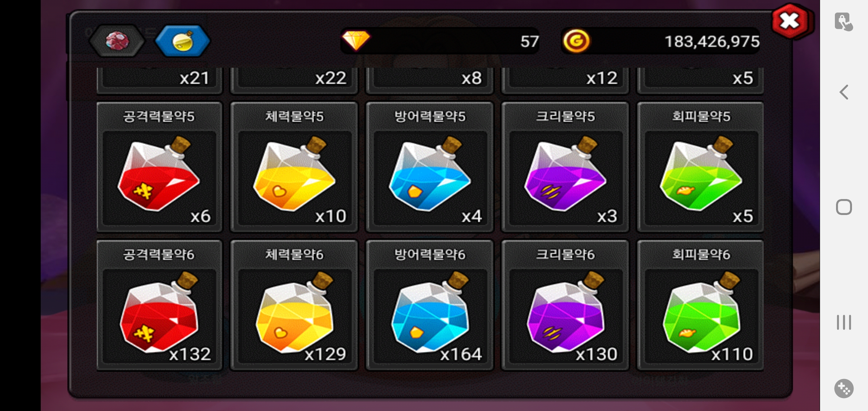
Task: Select the red 공격력물약6 potion
Action: (x=159, y=305)
